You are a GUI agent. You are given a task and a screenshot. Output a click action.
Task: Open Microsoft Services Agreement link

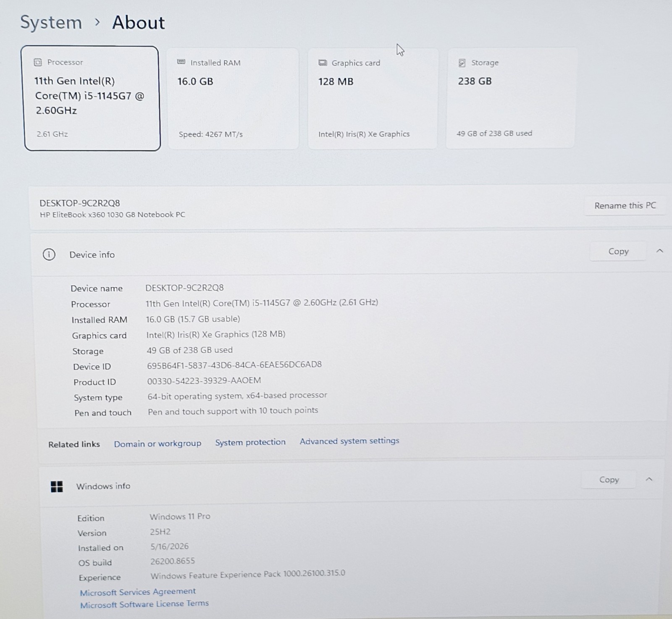tap(138, 592)
